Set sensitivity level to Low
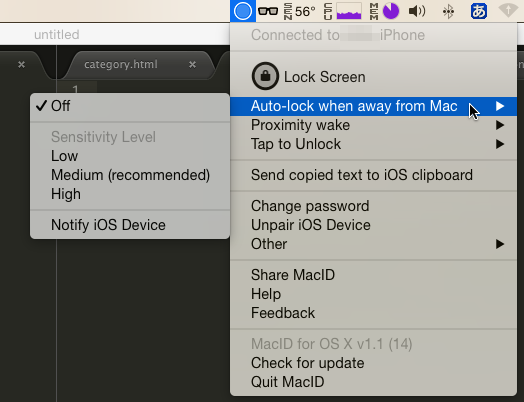524x402 pixels. pyautogui.click(x=130, y=156)
